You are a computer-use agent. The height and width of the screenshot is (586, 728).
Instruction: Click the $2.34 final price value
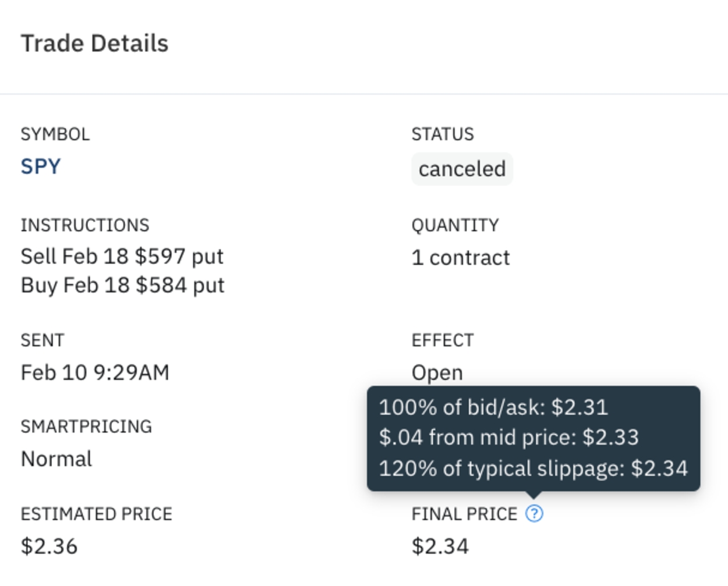point(440,546)
